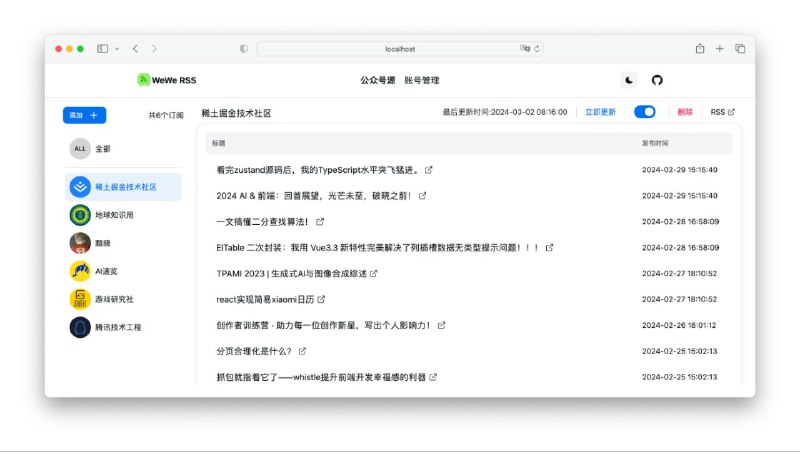Click the Safari share icon

[x=700, y=48]
